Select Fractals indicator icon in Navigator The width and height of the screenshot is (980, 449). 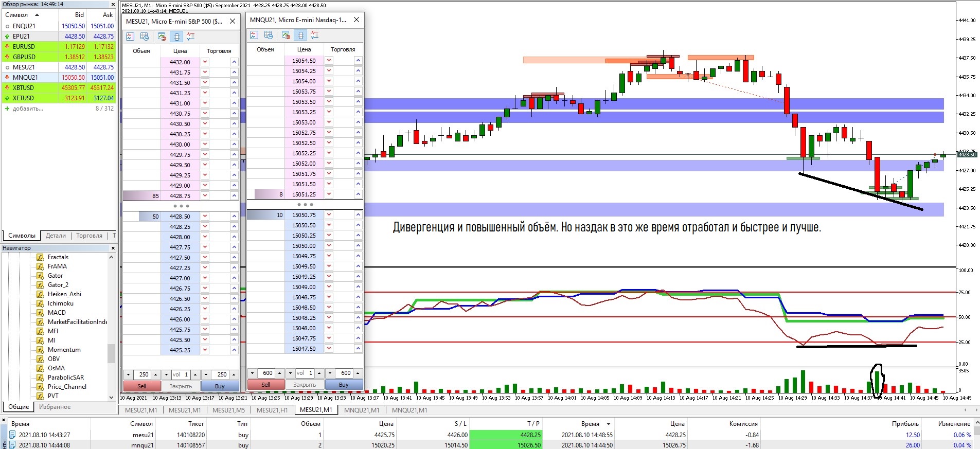(x=40, y=257)
